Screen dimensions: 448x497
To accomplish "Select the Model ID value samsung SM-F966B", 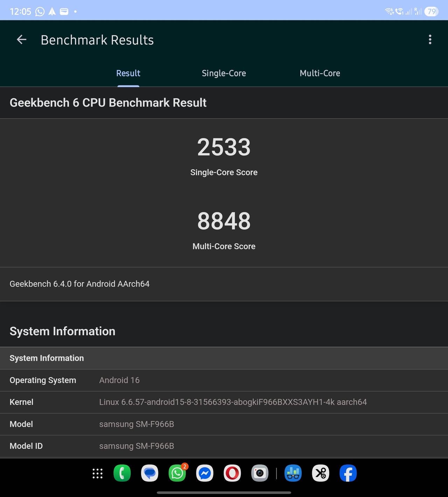I will [136, 446].
